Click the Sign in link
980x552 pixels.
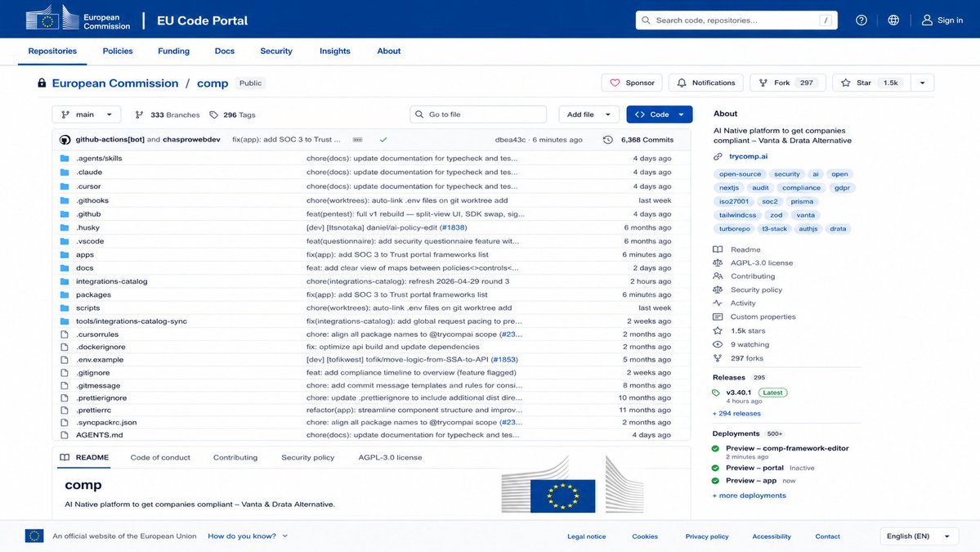950,20
